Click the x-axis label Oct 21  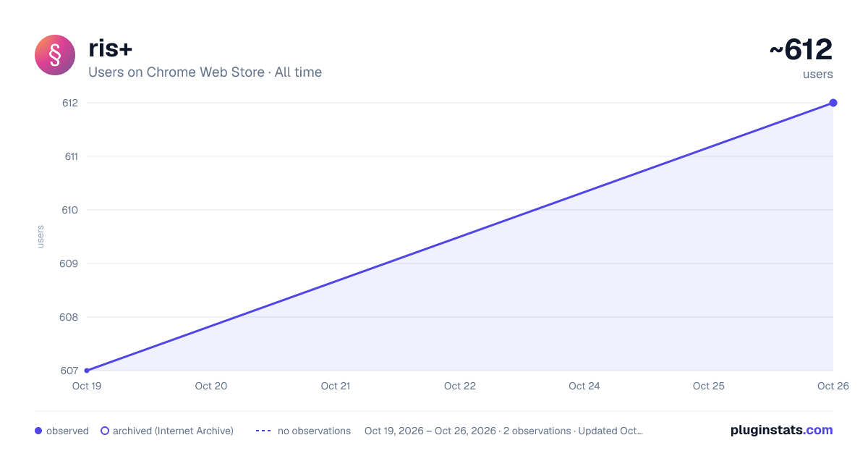coord(336,386)
